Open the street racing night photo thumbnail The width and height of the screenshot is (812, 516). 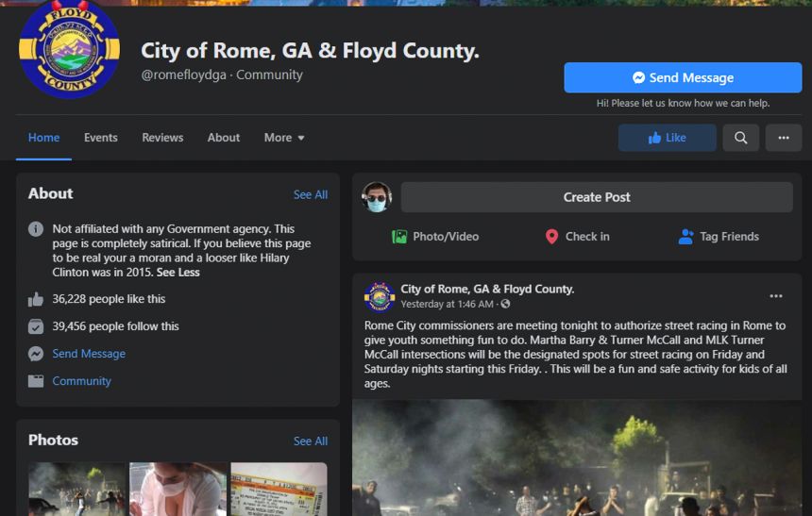click(x=77, y=489)
